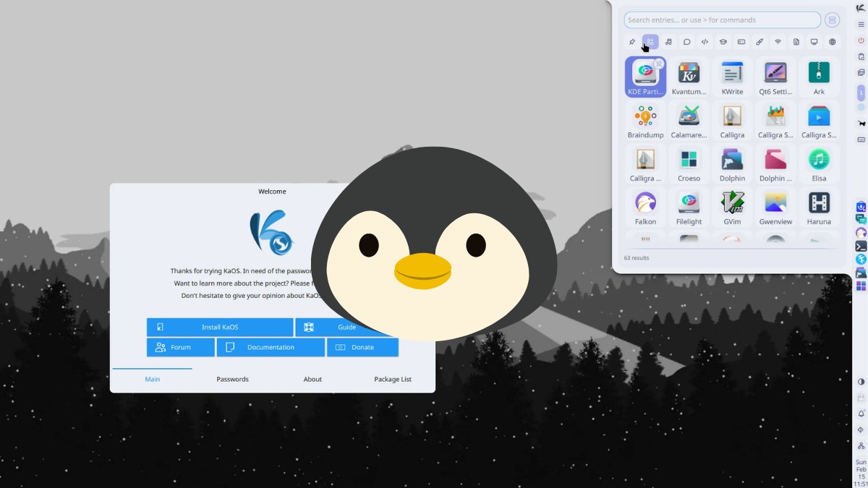Viewport: 868px width, 488px height.
Task: Select the Education category filter
Action: tap(723, 41)
